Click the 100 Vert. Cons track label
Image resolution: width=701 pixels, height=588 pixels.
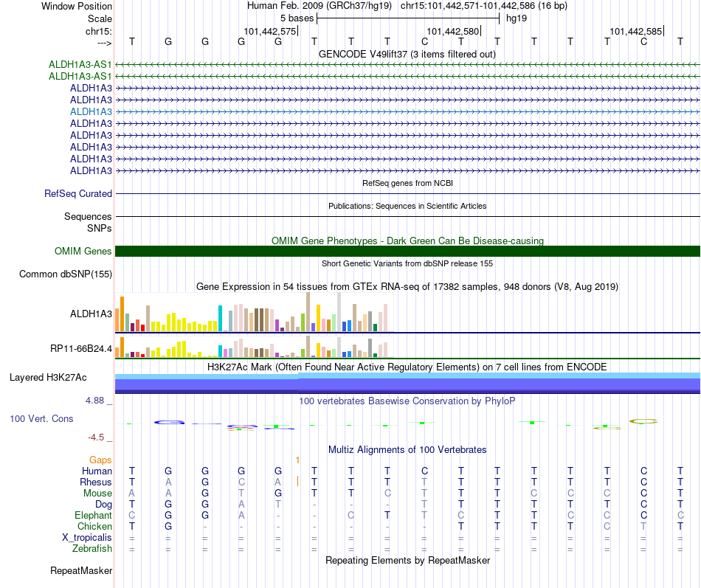point(41,419)
